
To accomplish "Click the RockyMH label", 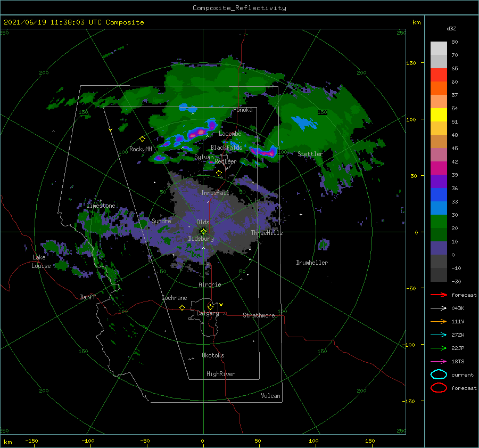I will tap(141, 149).
